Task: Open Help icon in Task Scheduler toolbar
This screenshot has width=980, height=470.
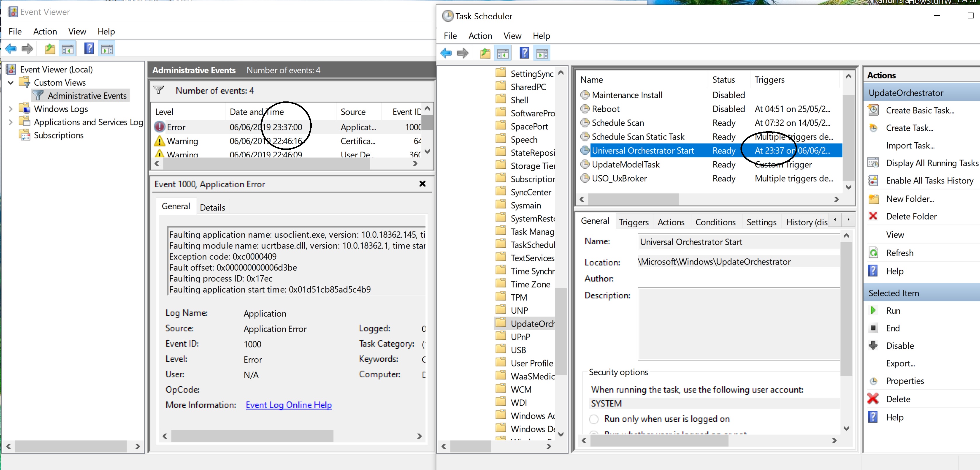Action: (524, 53)
